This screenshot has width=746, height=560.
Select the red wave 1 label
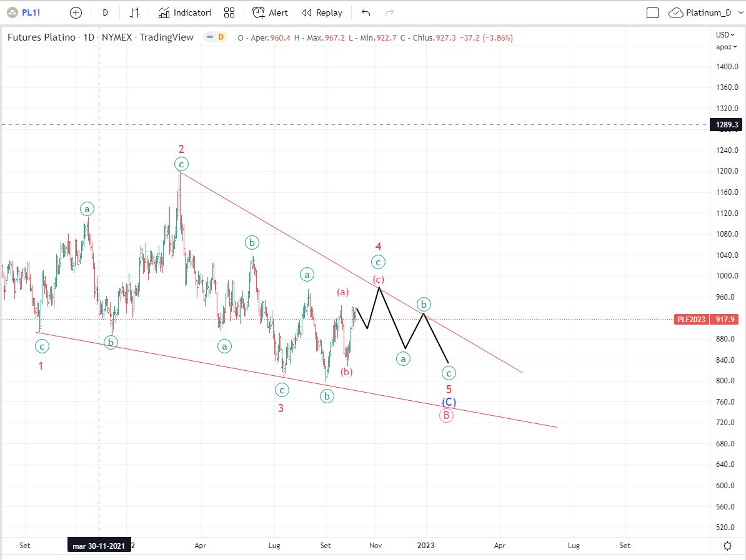point(41,366)
